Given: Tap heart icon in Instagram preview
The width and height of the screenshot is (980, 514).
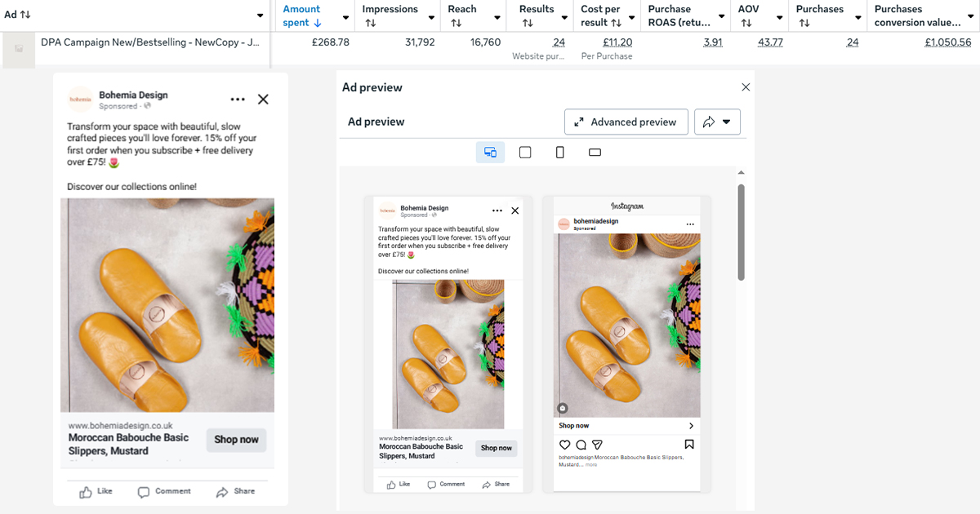Looking at the screenshot, I should coord(564,445).
